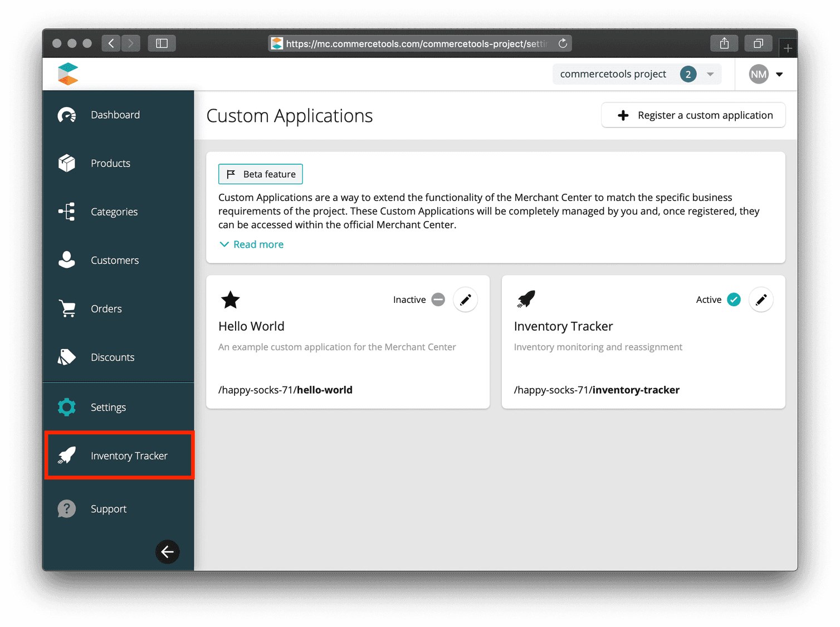Select the Products section
Image resolution: width=840 pixels, height=627 pixels.
[x=110, y=163]
